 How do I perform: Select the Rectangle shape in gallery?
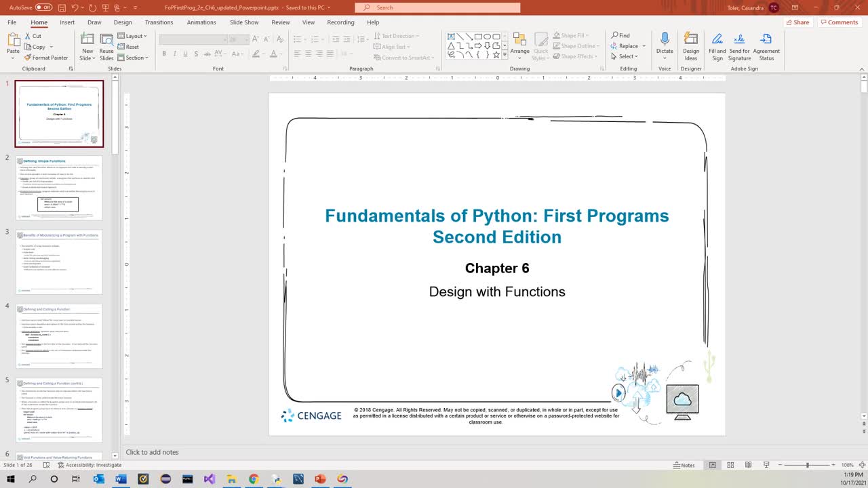tap(478, 37)
